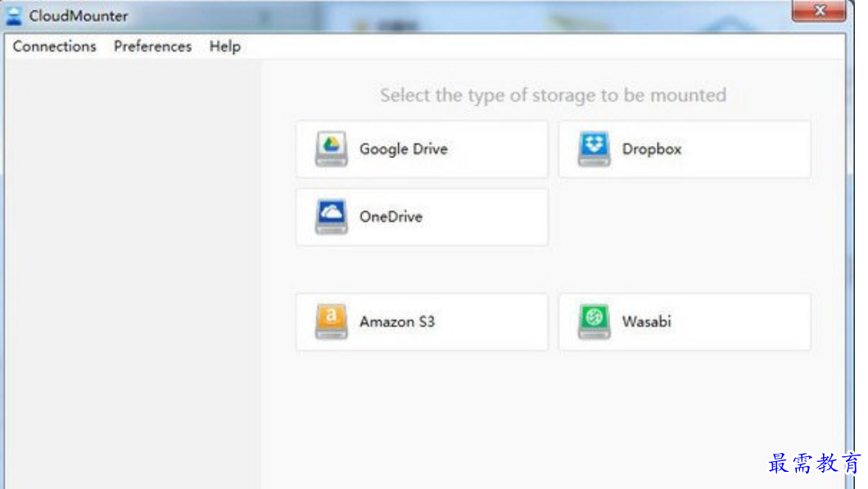Click the OneDrive cloud disk icon

[x=331, y=216]
